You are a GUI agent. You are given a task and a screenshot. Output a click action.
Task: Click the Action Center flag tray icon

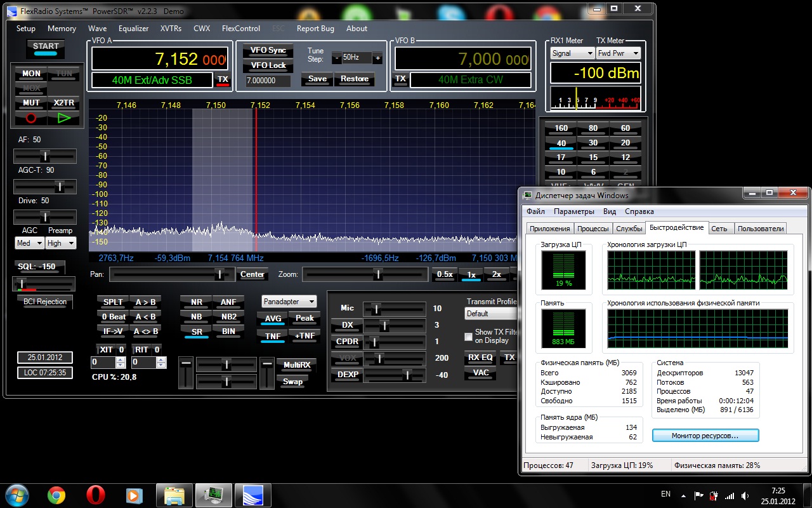pos(698,495)
